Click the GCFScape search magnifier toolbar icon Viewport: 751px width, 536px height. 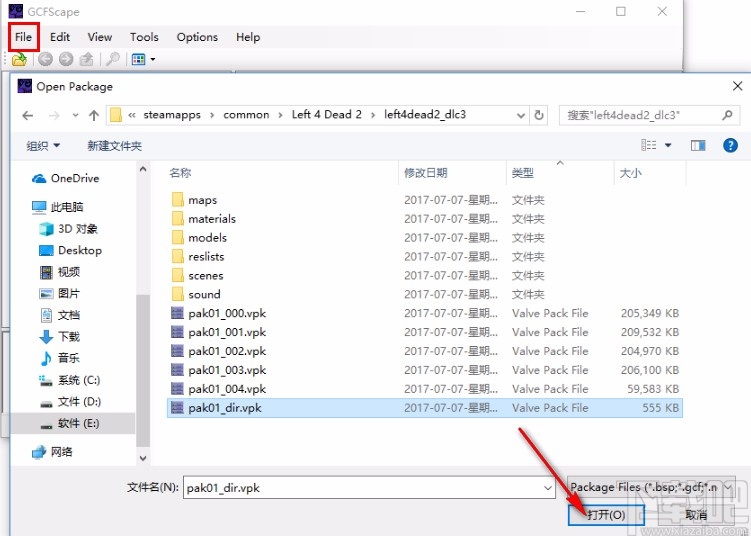113,59
